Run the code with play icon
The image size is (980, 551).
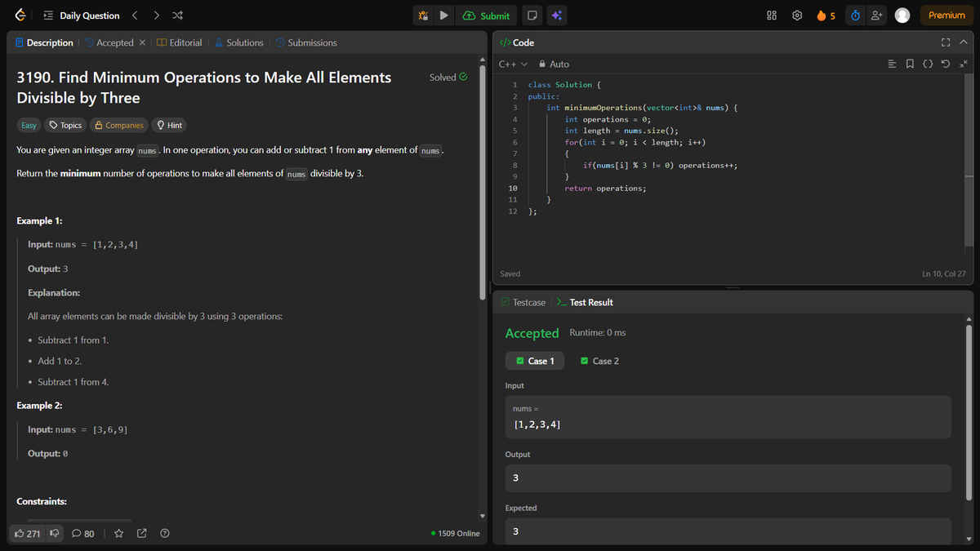443,16
